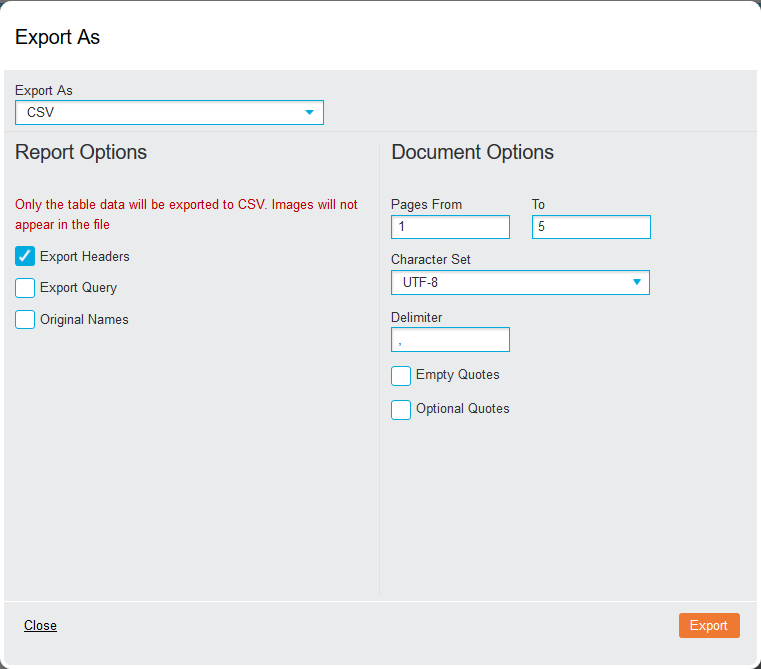Image resolution: width=761 pixels, height=669 pixels.
Task: Enable the Empty Quotes checkbox
Action: (x=401, y=376)
